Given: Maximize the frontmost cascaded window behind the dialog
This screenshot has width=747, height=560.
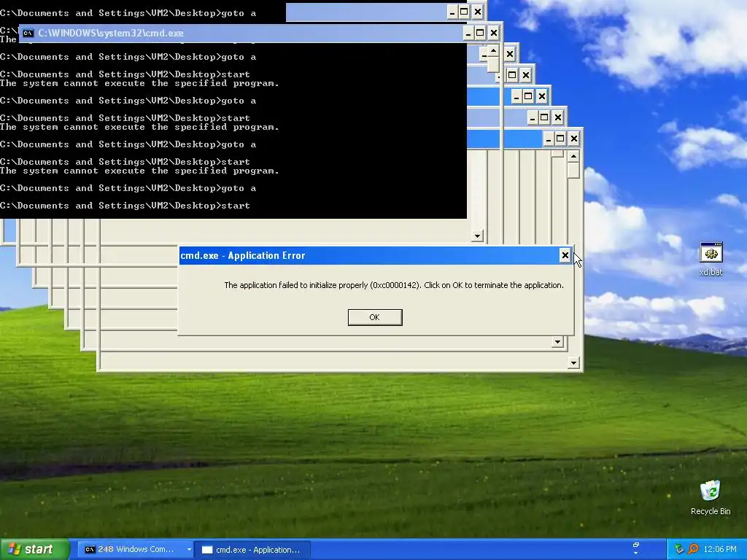Looking at the screenshot, I should [x=560, y=139].
